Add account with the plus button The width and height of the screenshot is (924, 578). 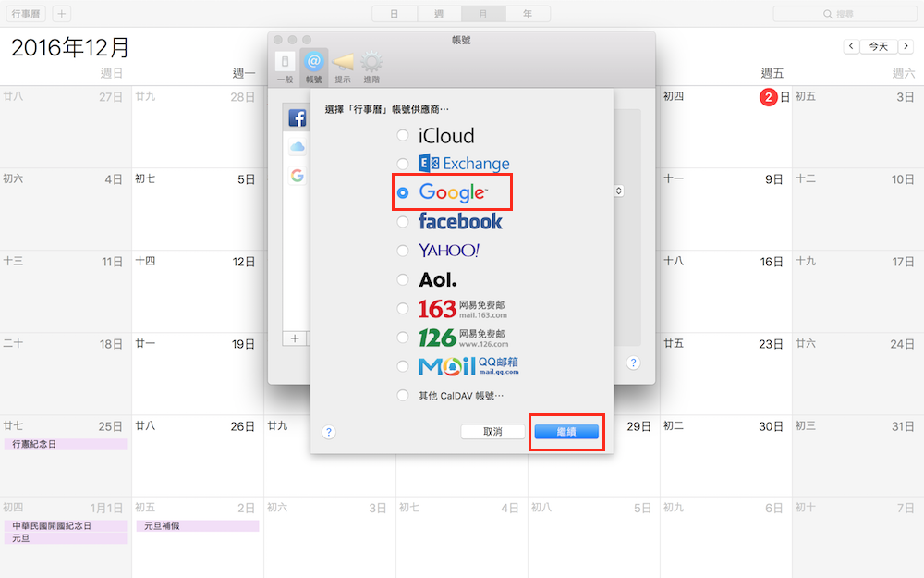295,338
